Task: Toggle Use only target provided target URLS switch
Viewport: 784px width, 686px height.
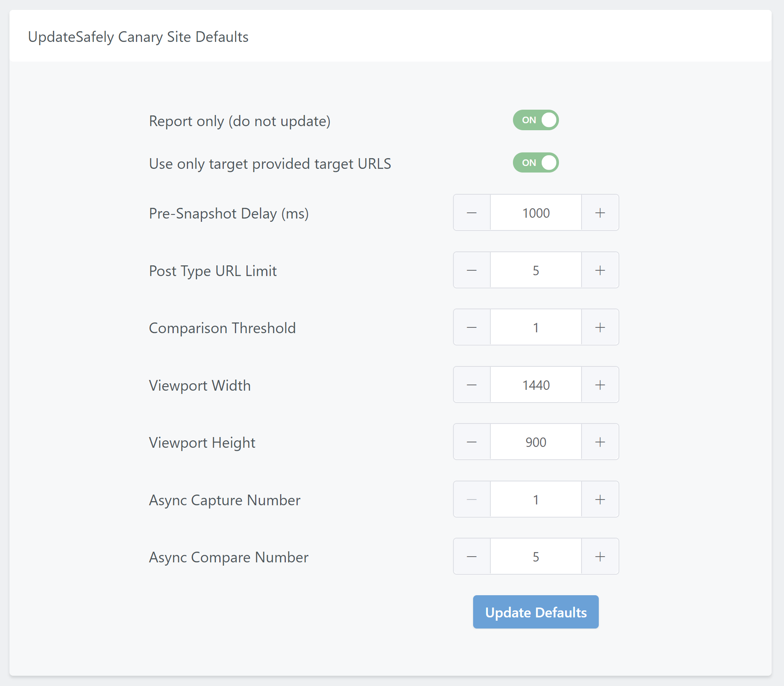Action: coord(536,163)
